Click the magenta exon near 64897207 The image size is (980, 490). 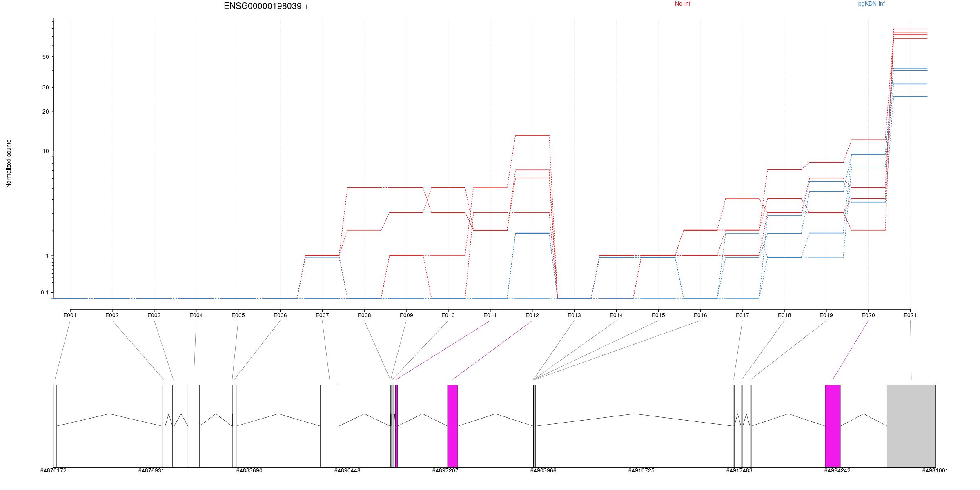coord(452,425)
